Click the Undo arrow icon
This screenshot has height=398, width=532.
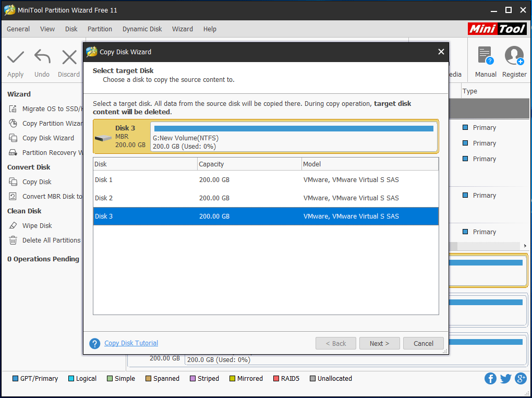(42, 57)
